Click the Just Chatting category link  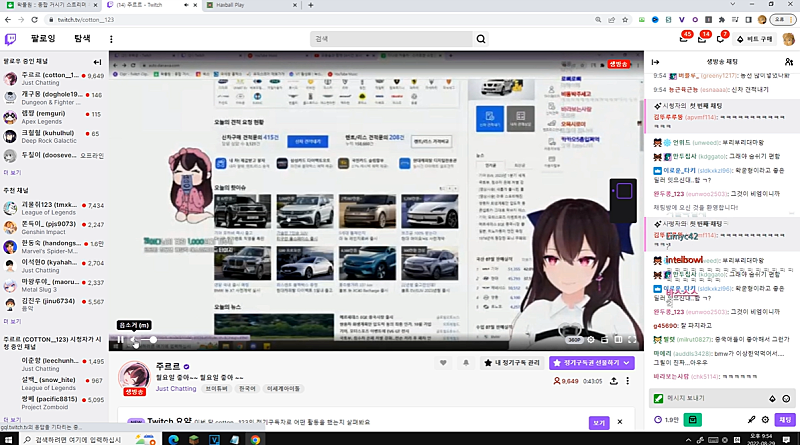175,388
